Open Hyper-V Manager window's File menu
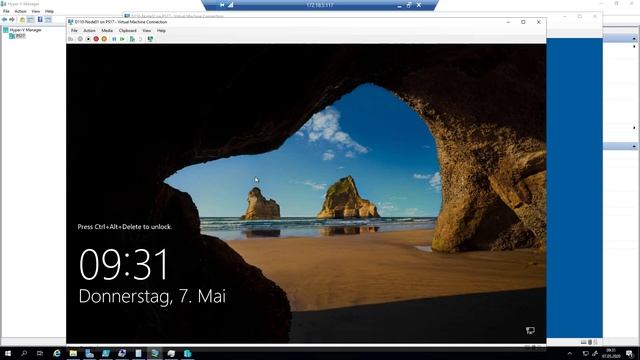 pyautogui.click(x=6, y=11)
